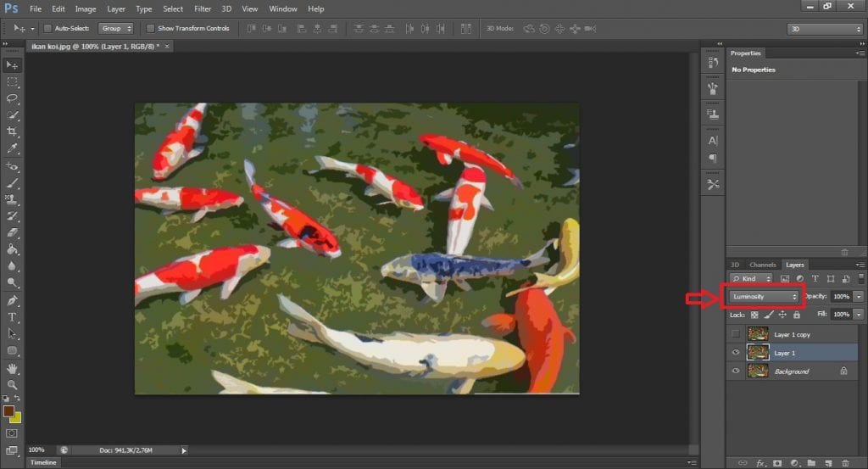This screenshot has width=868, height=469.
Task: Activate the Hand tool
Action: [13, 368]
